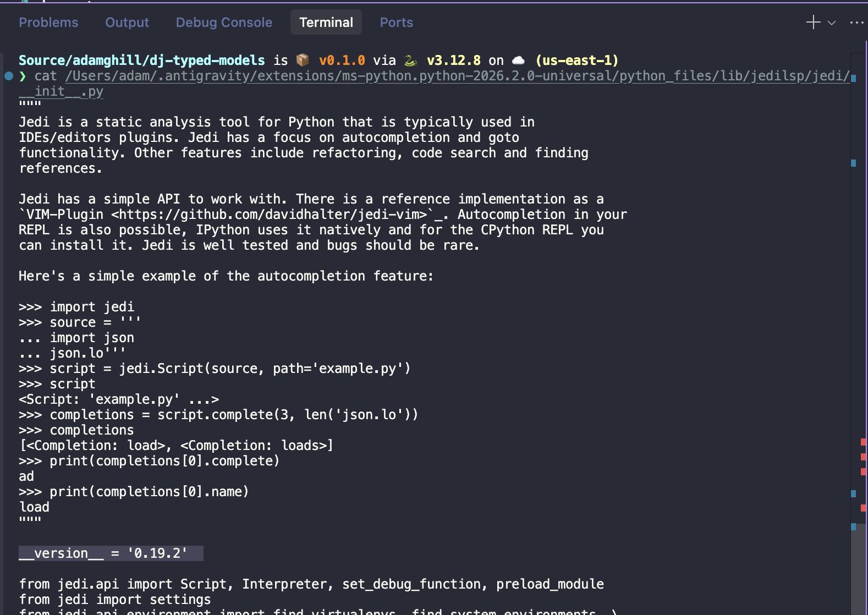Click the package box emoji in prompt

(303, 60)
